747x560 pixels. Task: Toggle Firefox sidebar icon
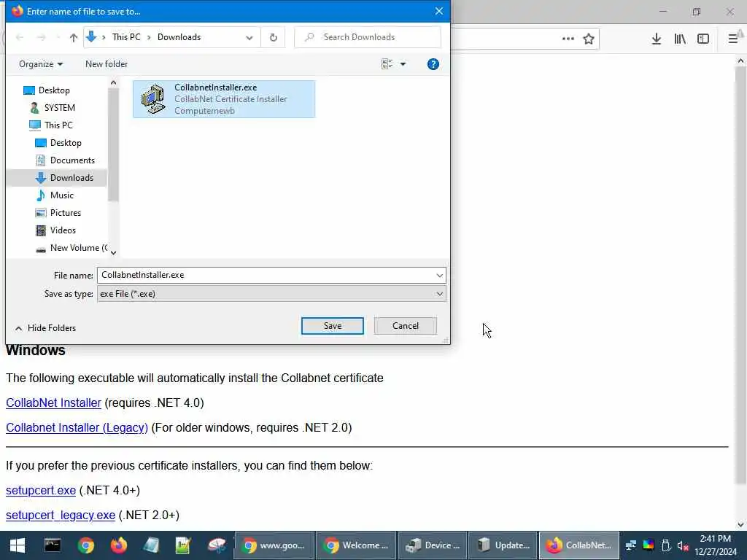pos(703,39)
